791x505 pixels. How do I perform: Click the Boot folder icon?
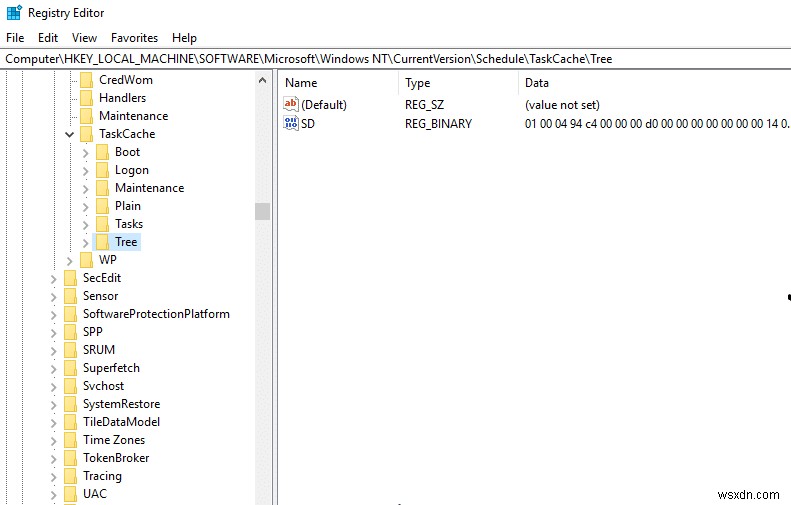[x=102, y=152]
